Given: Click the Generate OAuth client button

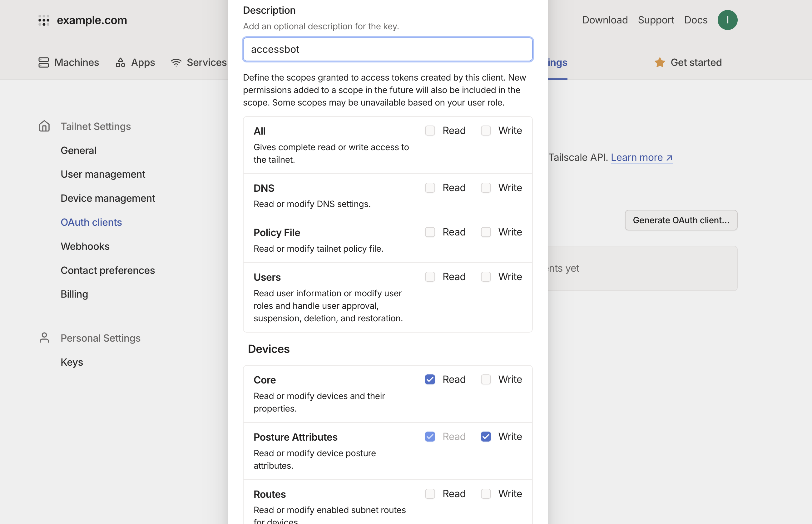Looking at the screenshot, I should click(681, 220).
